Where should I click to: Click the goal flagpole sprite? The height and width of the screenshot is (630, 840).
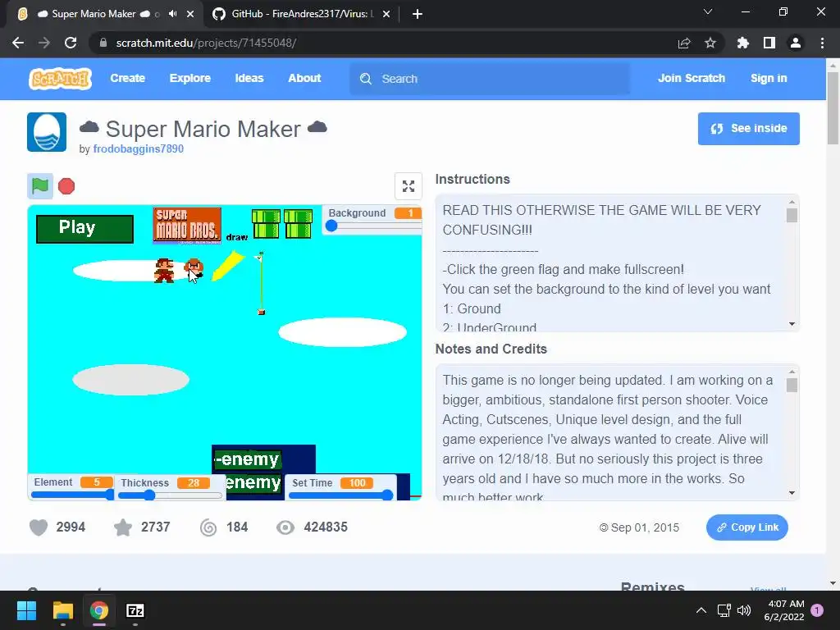[x=261, y=283]
